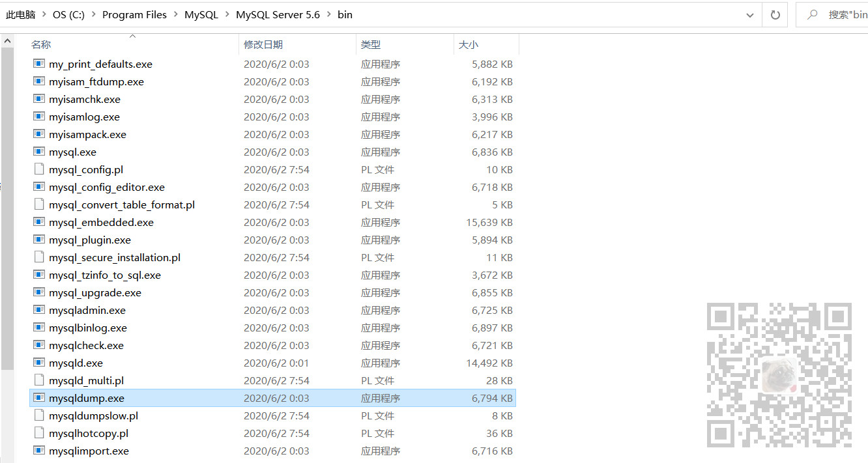The height and width of the screenshot is (463, 868).
Task: Click the my_print_defaults.exe file icon
Action: (x=39, y=64)
